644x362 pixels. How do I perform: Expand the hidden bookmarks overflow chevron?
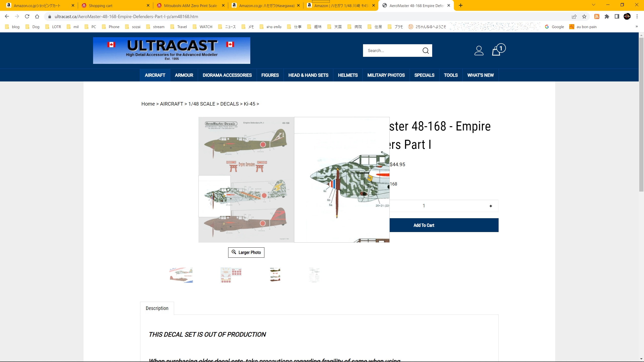(x=637, y=26)
